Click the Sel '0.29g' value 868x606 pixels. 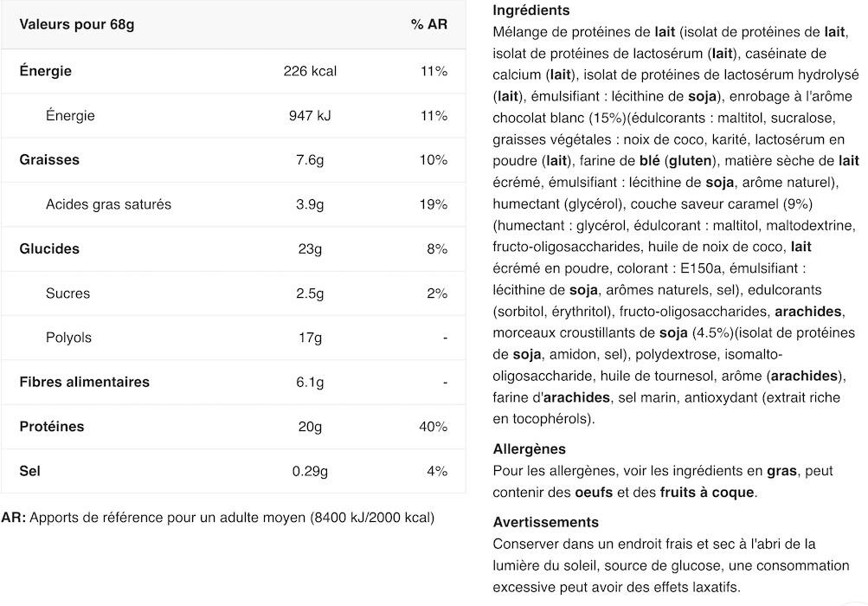click(x=310, y=471)
